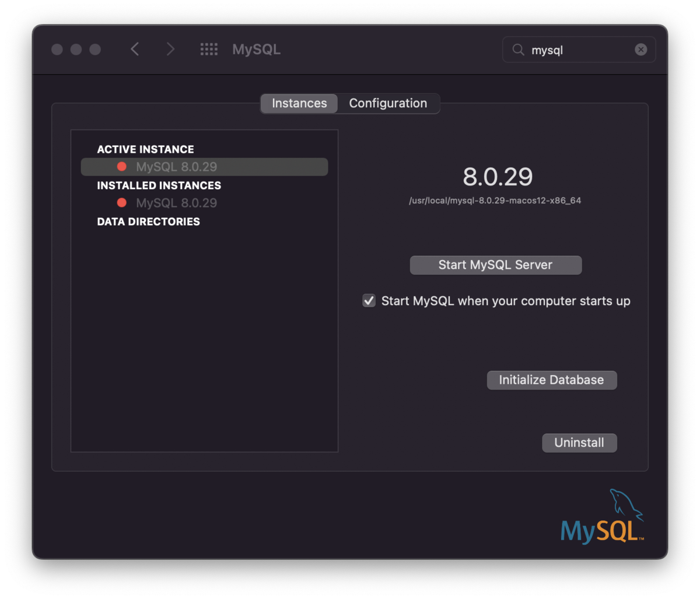Clear the mysql search text

(640, 50)
